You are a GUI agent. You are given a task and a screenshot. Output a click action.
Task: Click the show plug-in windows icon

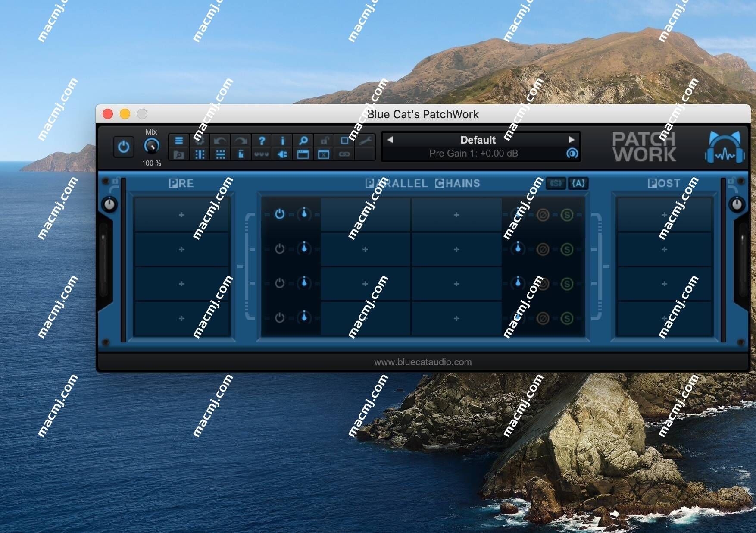pos(303,154)
